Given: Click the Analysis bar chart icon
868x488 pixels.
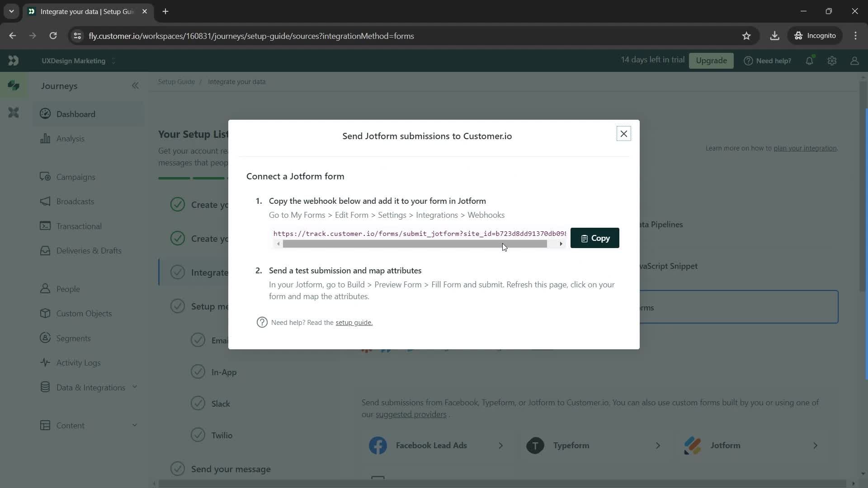Looking at the screenshot, I should point(45,138).
